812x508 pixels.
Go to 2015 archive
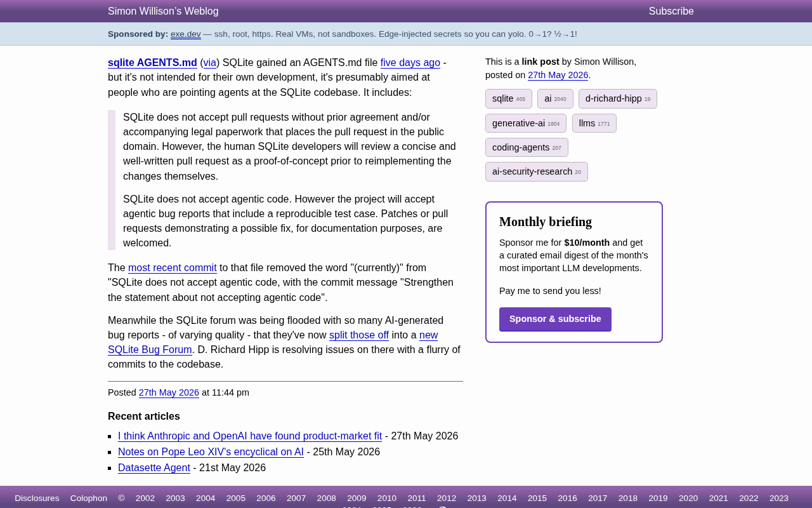pos(537,498)
